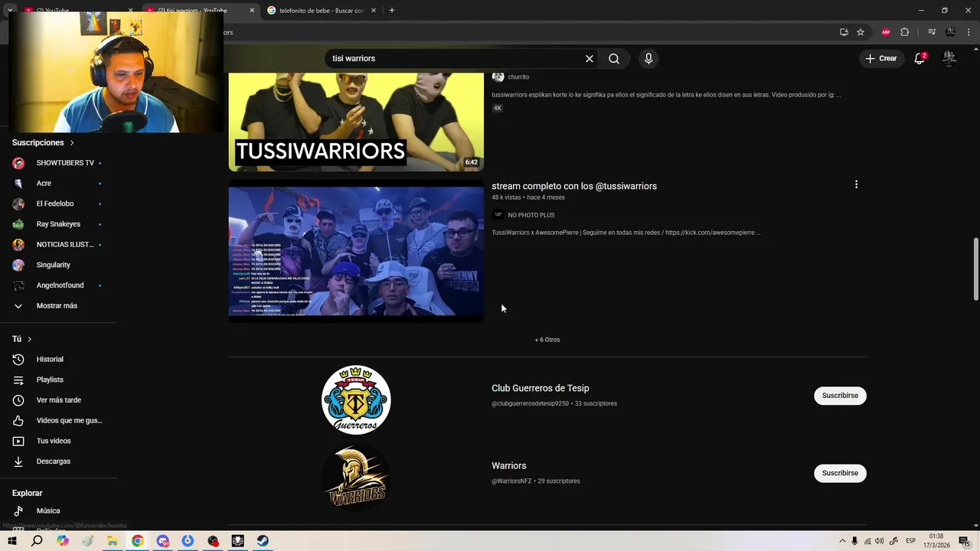Click the Crear button
The image size is (980, 551).
[x=881, y=58]
